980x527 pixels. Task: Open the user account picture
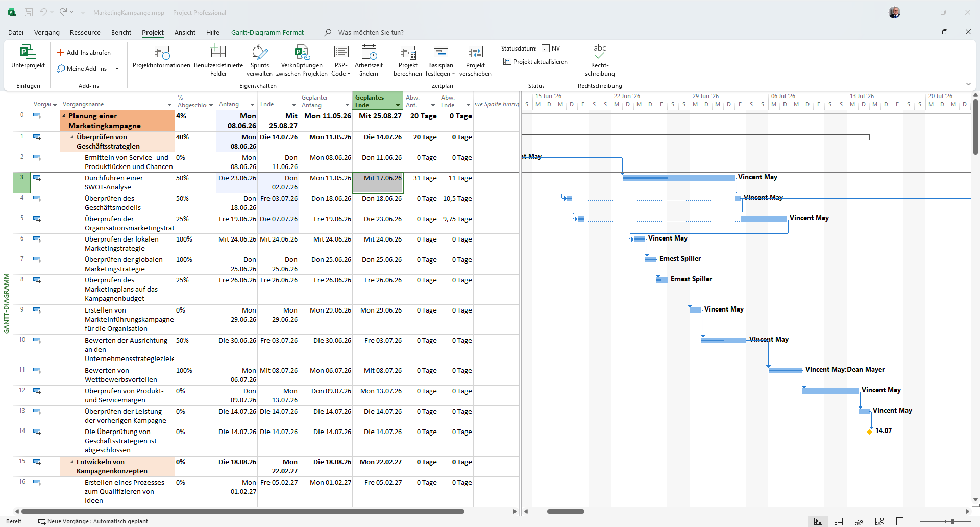click(x=894, y=12)
